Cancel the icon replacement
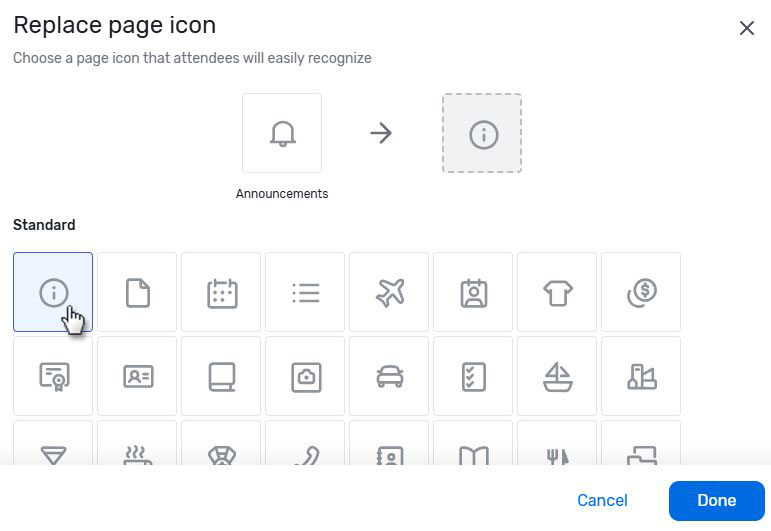The width and height of the screenshot is (771, 531). tap(602, 500)
